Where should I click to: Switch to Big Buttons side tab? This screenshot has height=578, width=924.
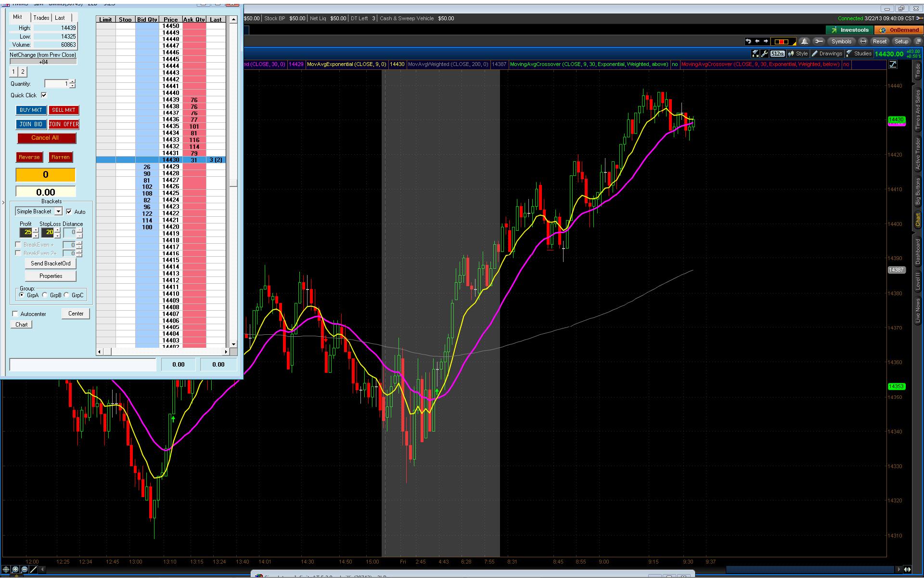coord(918,192)
